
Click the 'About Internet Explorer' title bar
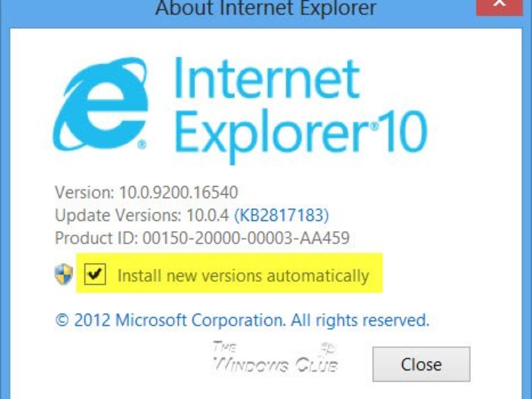tap(266, 8)
